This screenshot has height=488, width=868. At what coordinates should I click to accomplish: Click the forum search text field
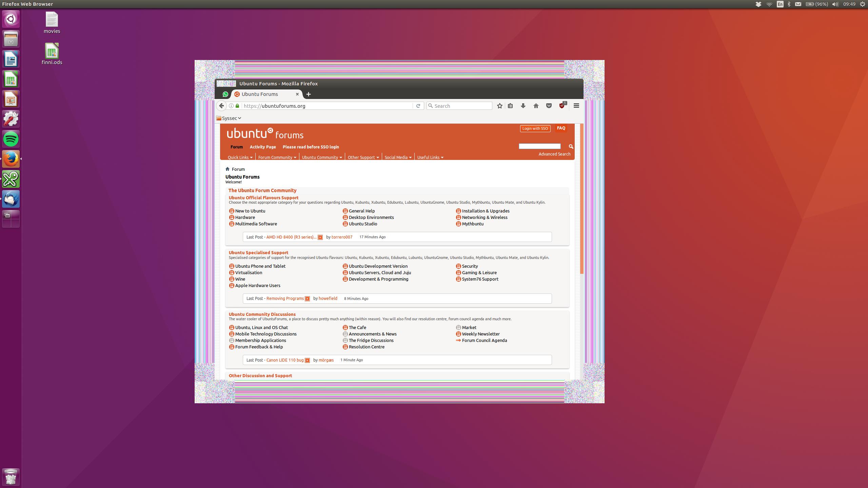tap(539, 146)
